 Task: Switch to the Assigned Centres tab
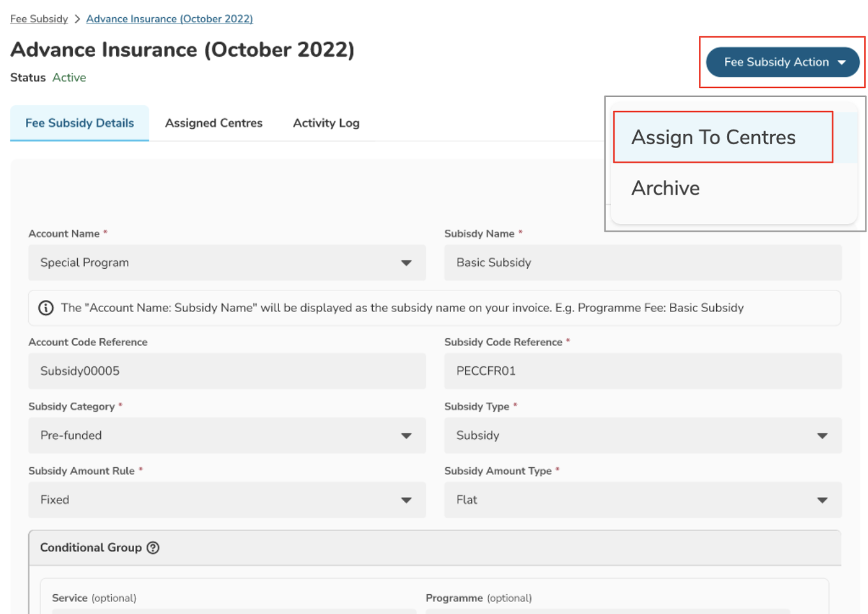pyautogui.click(x=214, y=123)
